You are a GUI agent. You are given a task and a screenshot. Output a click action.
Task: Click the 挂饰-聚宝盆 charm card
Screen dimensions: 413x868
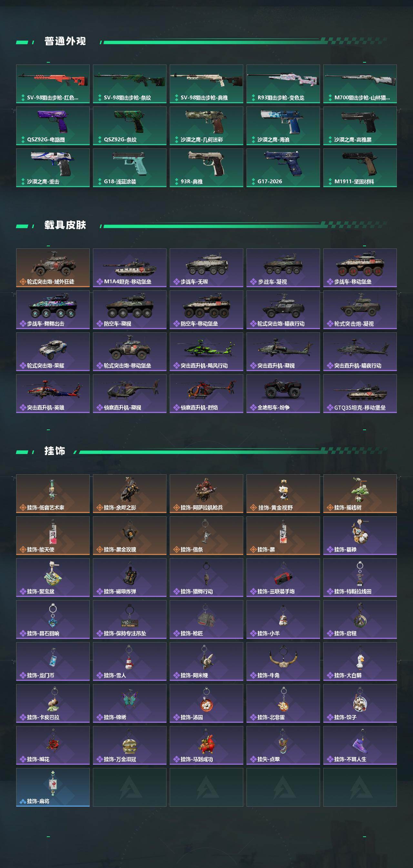53,578
